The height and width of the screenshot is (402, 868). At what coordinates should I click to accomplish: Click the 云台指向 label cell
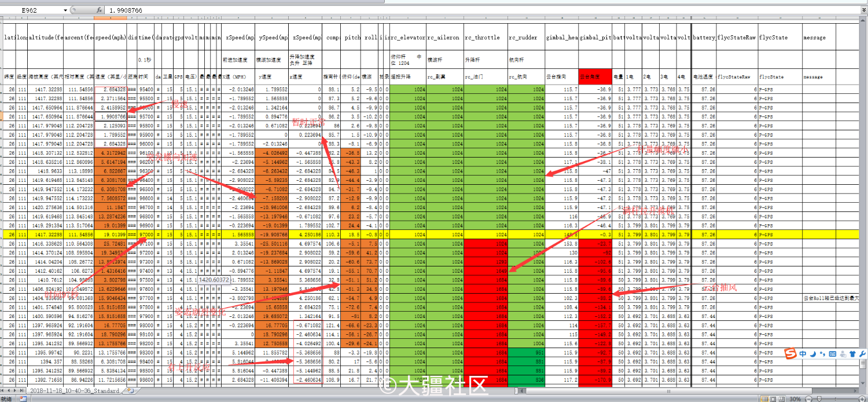coord(562,76)
